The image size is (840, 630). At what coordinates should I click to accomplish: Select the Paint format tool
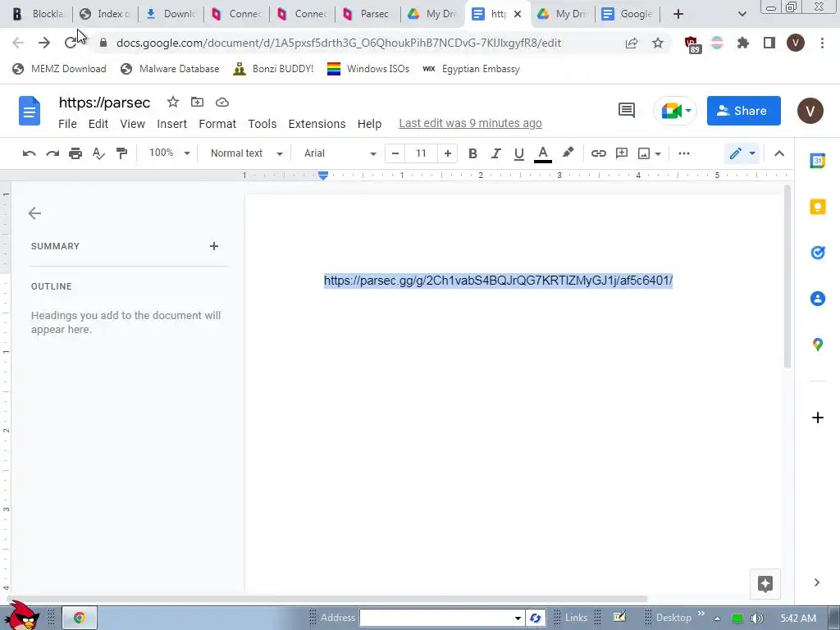pyautogui.click(x=121, y=153)
